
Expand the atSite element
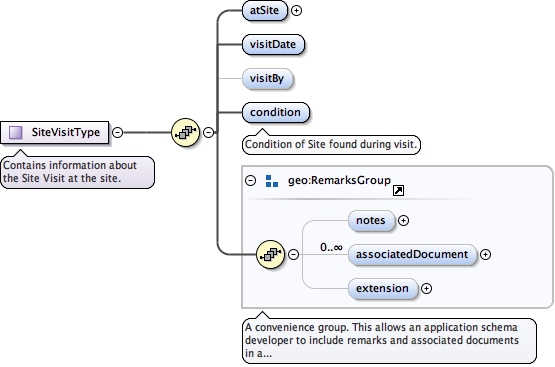(x=296, y=11)
